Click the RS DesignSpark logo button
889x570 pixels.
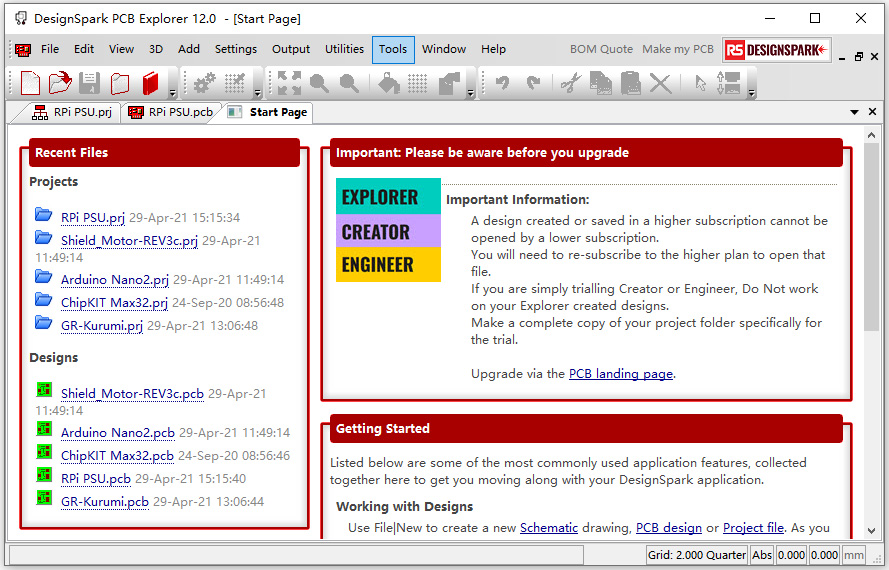(x=777, y=50)
